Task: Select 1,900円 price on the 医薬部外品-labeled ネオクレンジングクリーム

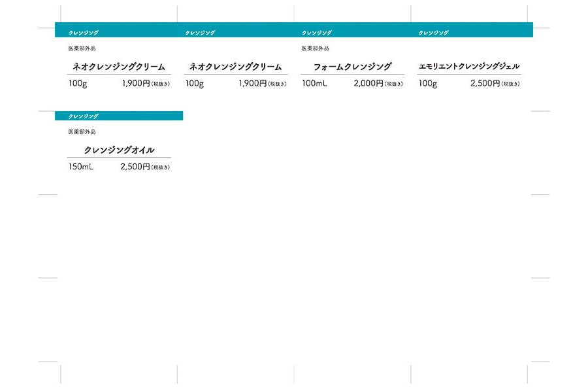Action: (136, 84)
